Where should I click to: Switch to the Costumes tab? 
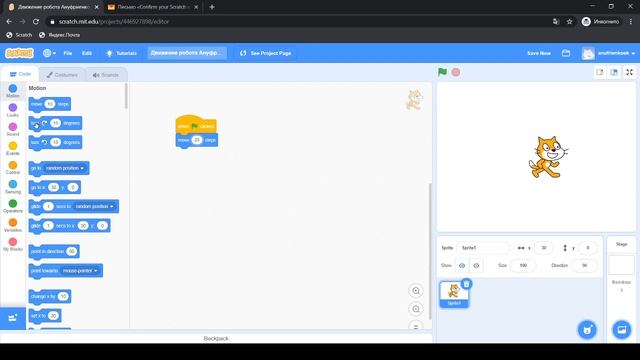[62, 75]
